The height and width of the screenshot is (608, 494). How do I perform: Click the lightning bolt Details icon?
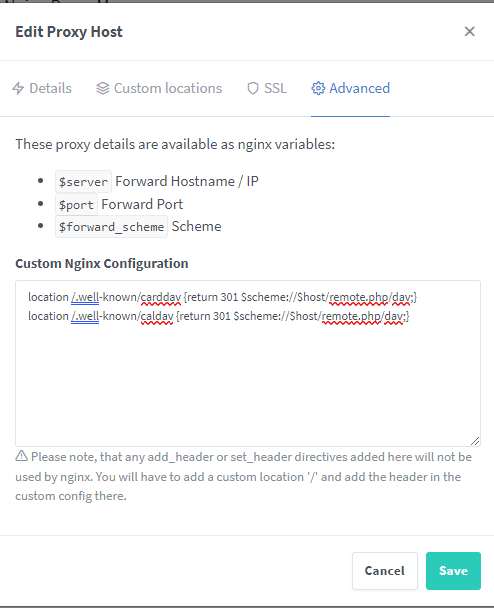tap(18, 88)
